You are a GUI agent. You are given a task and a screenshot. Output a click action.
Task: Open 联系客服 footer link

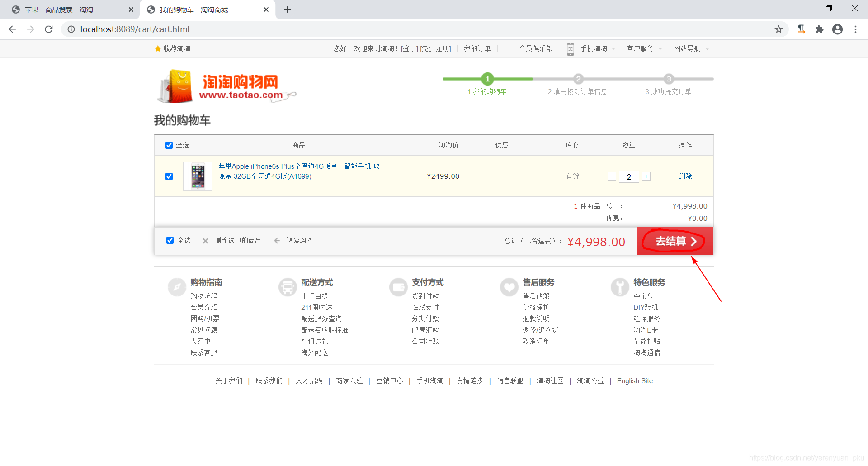coord(204,352)
